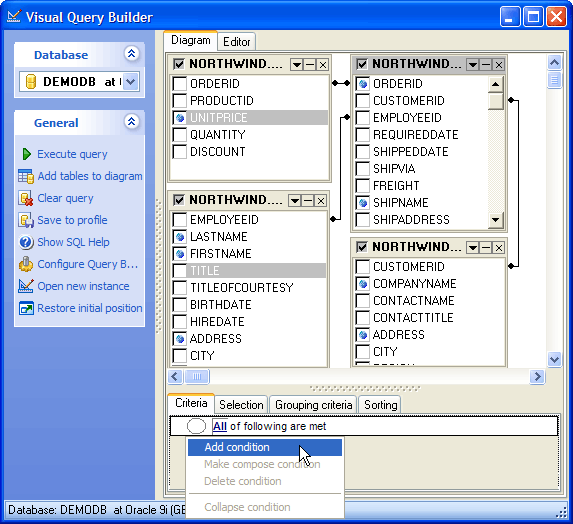Switch to the Editor tab

[236, 42]
